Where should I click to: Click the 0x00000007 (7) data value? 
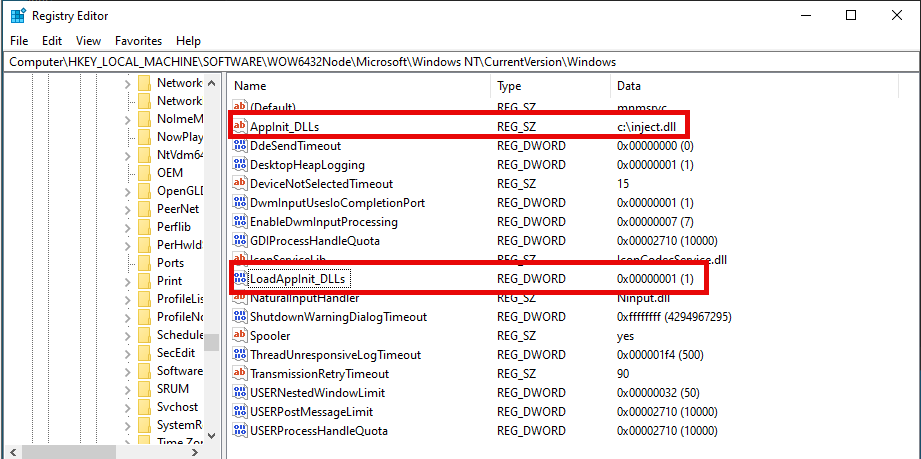click(655, 222)
